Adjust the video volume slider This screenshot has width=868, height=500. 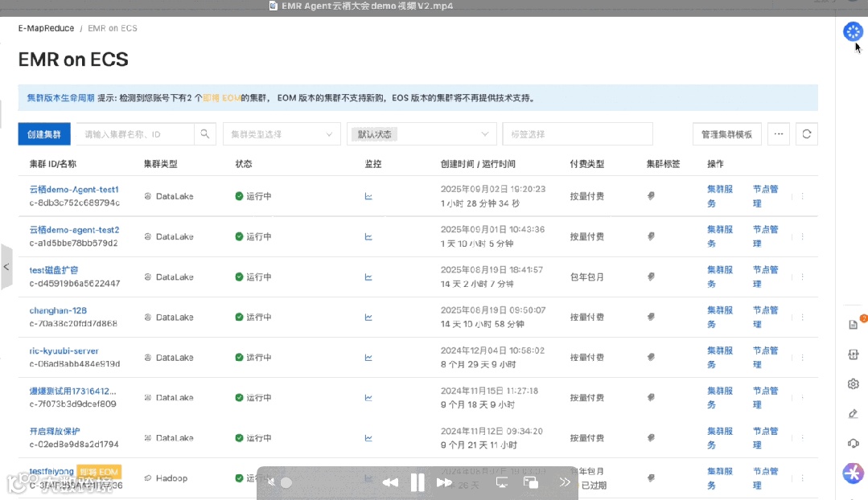(x=286, y=483)
